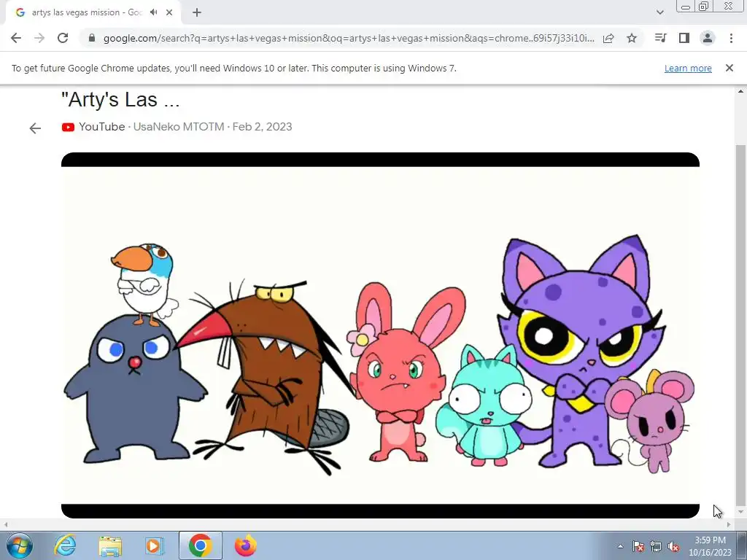View site information lock icon
This screenshot has height=560, width=747.
[93, 38]
